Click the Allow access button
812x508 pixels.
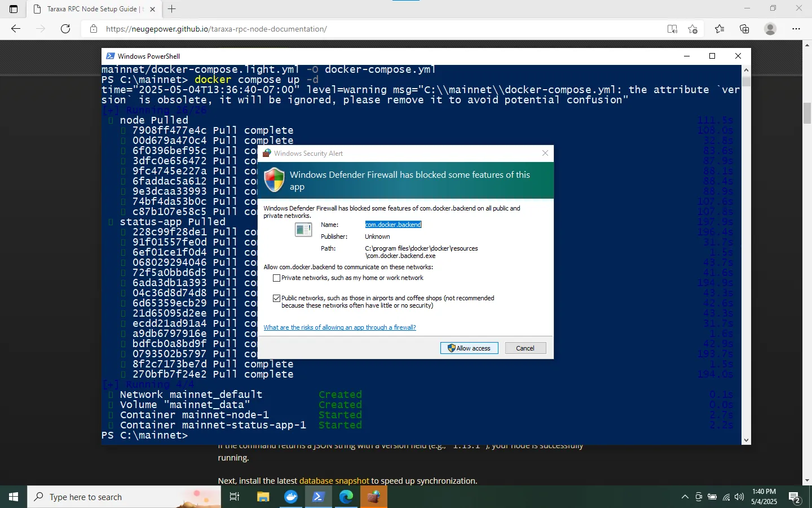[469, 348]
